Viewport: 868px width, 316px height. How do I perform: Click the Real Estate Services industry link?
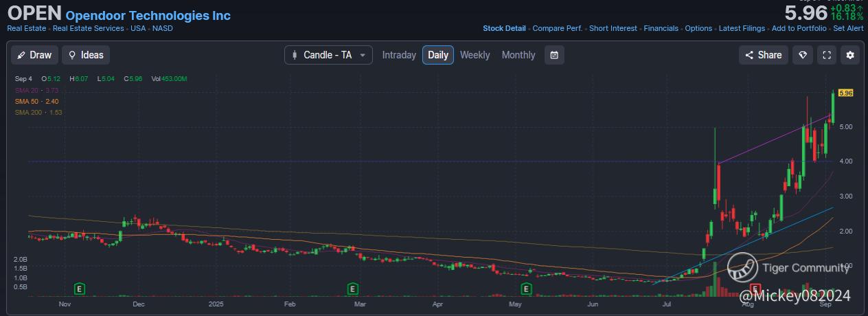tap(89, 28)
